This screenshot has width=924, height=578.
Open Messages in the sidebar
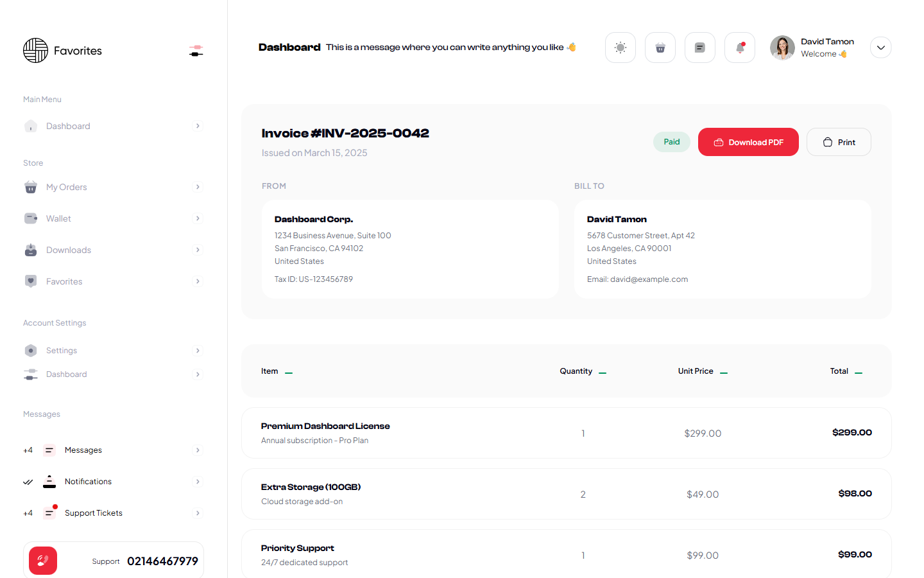click(83, 450)
